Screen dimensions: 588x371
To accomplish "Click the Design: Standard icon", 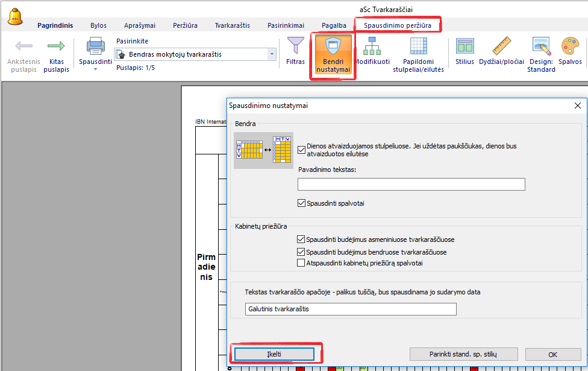I will 541,46.
